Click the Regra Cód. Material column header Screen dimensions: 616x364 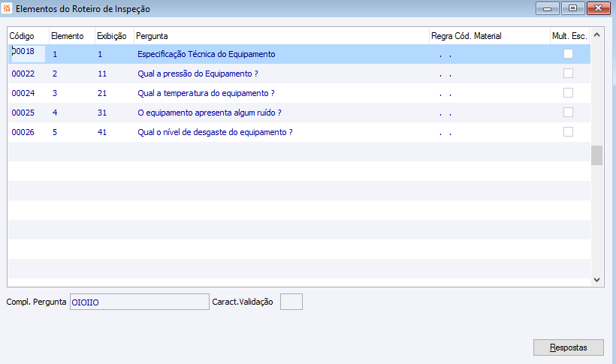pyautogui.click(x=490, y=36)
